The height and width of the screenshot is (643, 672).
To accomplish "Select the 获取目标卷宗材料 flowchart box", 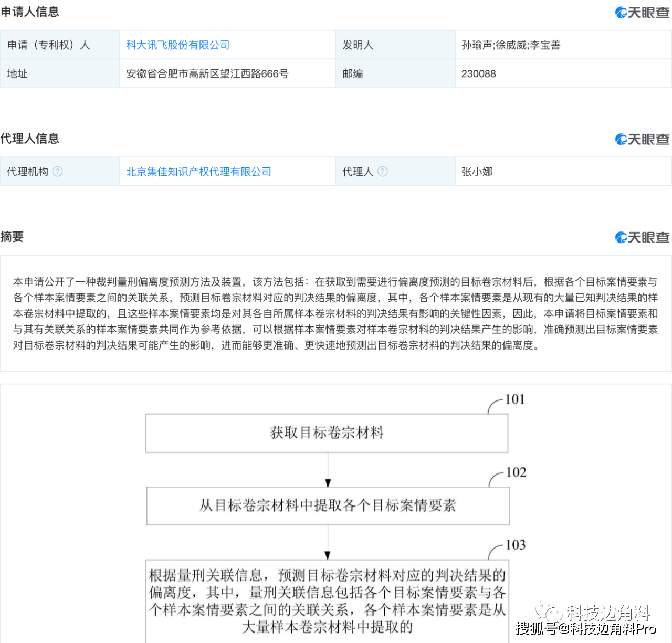I will tap(327, 433).
